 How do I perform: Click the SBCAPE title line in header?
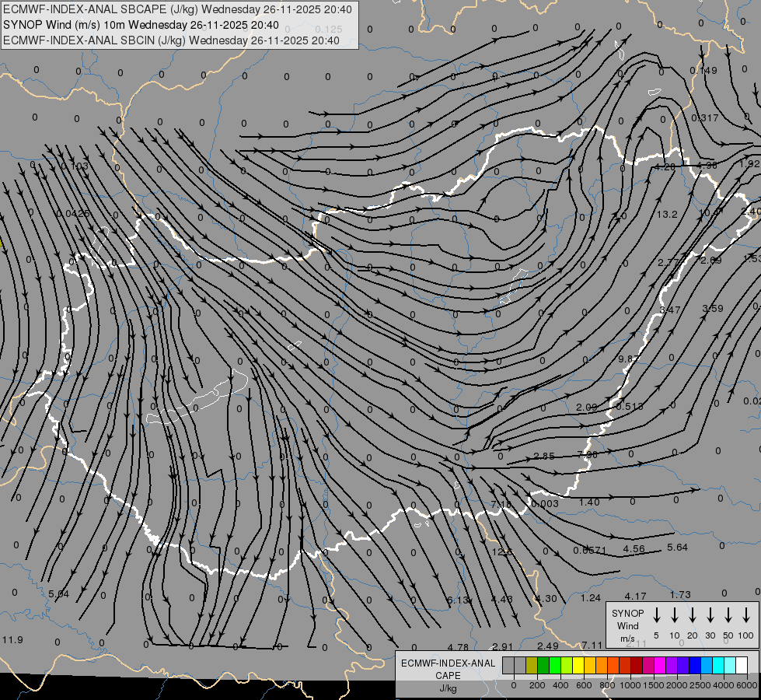[x=178, y=9]
